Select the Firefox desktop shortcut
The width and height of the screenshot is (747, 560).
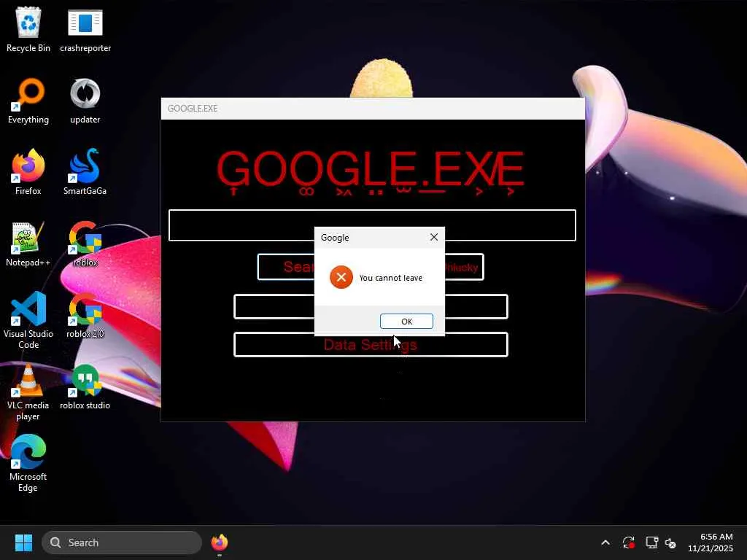(x=28, y=172)
